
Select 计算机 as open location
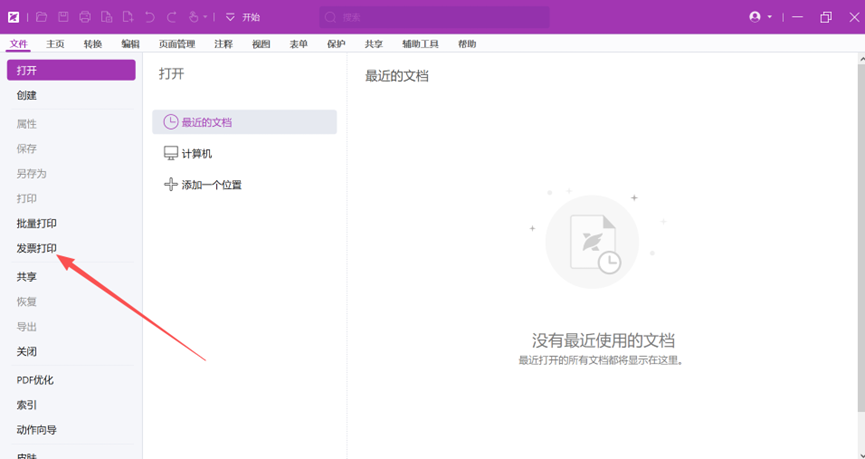click(x=196, y=154)
